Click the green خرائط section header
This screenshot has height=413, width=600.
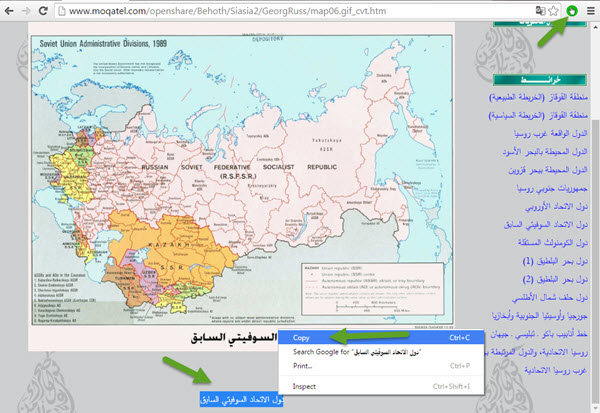pyautogui.click(x=540, y=80)
